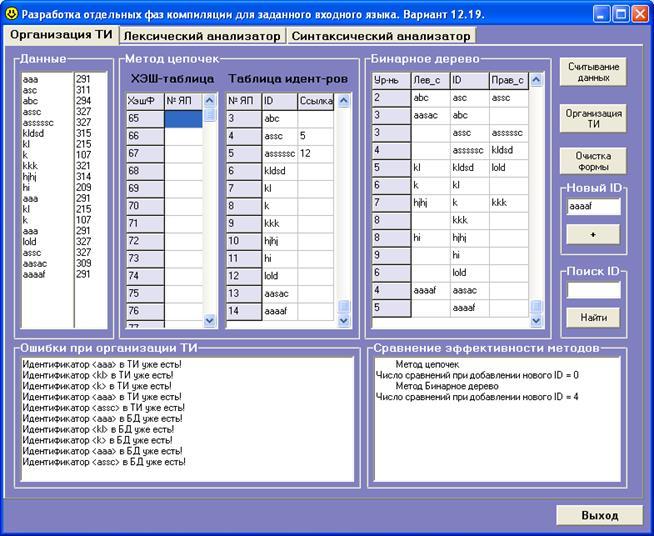
Task: Click the ХэшФ column header
Action: [144, 101]
